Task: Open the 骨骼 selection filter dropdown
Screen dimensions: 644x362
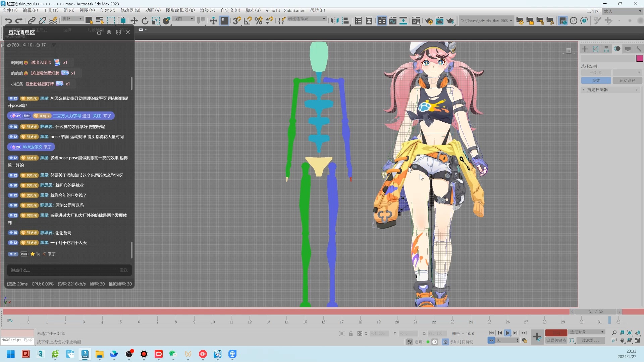Action: (72, 19)
